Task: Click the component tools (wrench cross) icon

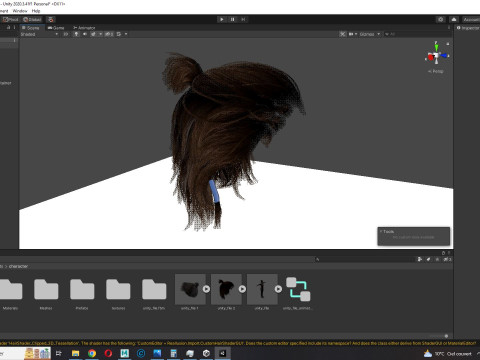Action: [x=342, y=34]
